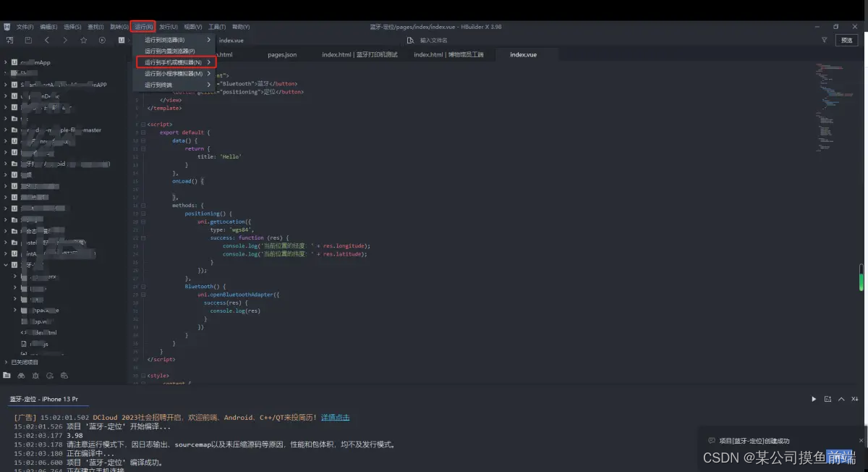Image resolution: width=868 pixels, height=472 pixels.
Task: Click the star bookmark toolbar icon
Action: click(84, 40)
